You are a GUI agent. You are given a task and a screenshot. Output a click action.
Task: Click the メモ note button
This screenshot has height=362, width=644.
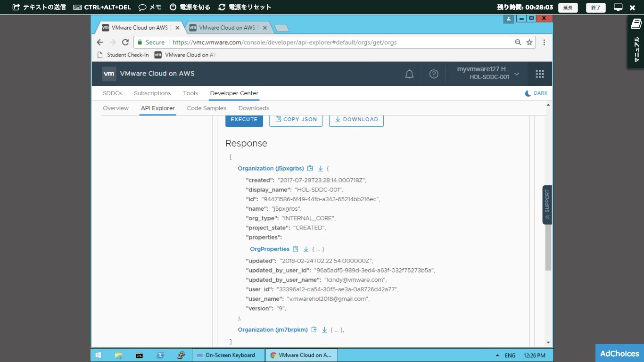[150, 7]
